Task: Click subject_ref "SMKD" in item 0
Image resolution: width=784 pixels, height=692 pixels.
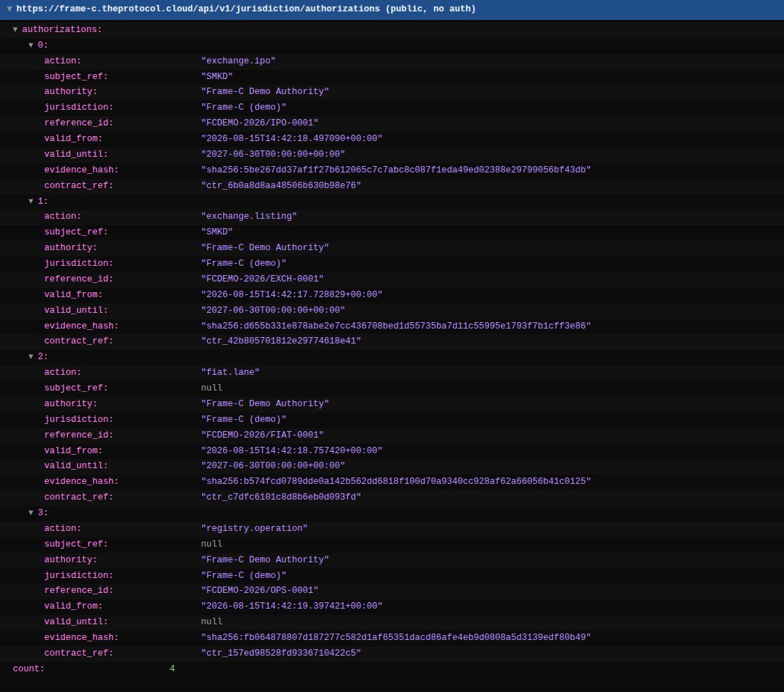Action: (217, 76)
